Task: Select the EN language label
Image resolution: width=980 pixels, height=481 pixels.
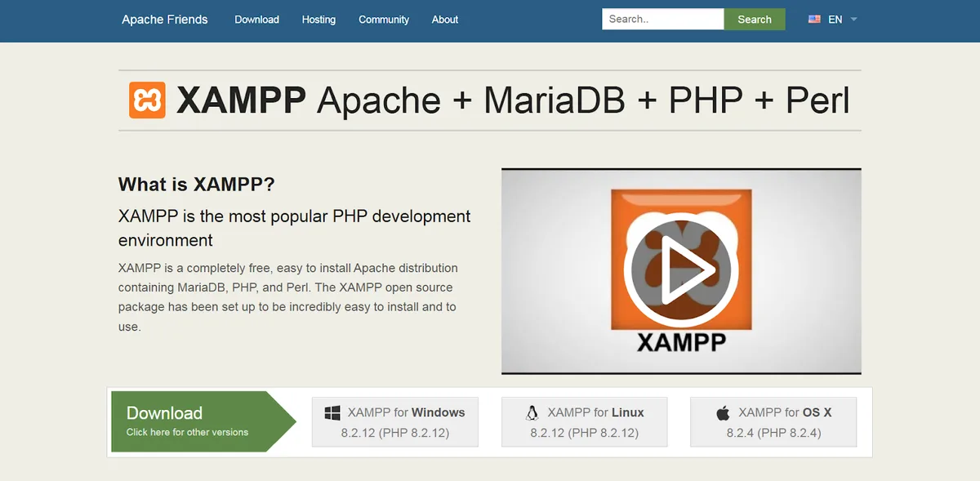Action: pos(835,20)
